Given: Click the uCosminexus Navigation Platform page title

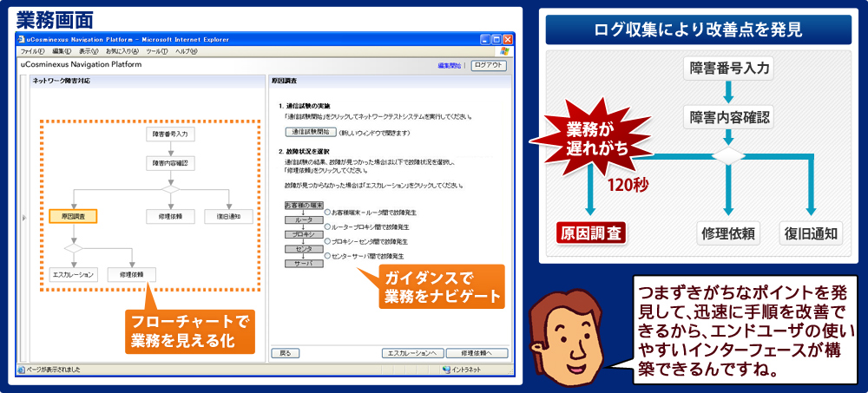Looking at the screenshot, I should pos(81,64).
